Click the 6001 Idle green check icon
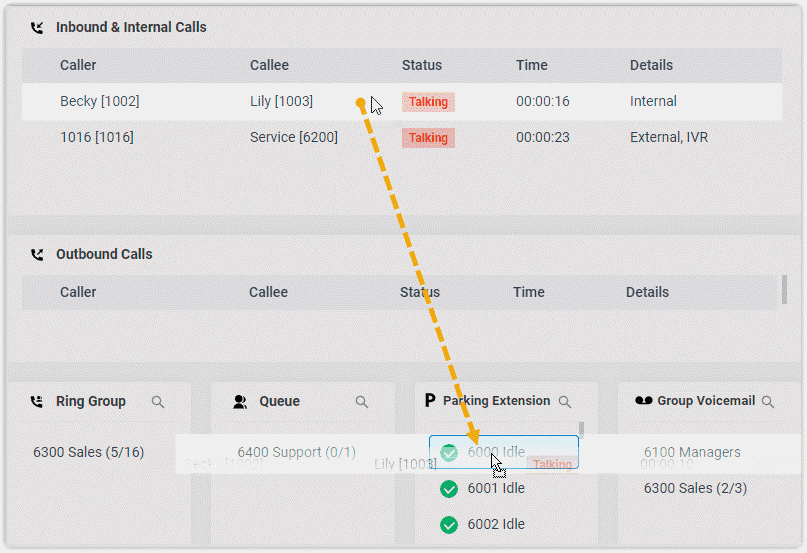 449,489
